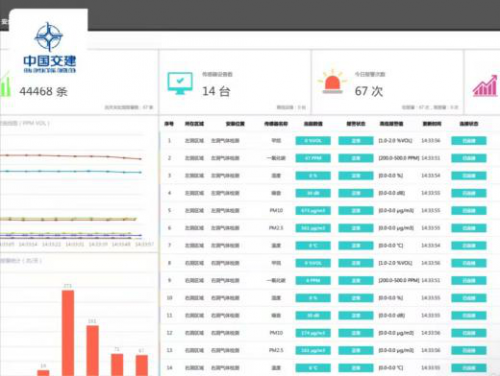
Task: Click the row 13 PM2.5 value badge
Action: [313, 350]
